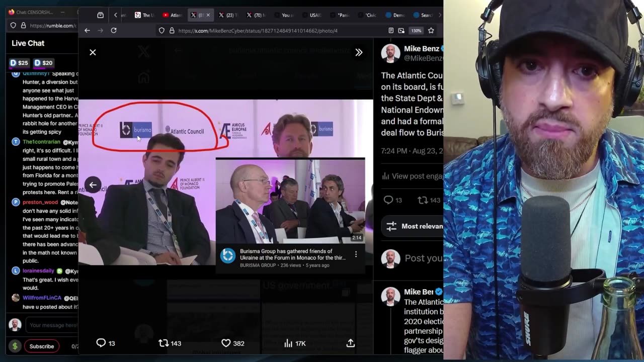The width and height of the screenshot is (644, 362).
Task: Switch to the YouTube 'Atlan' tab
Action: [x=172, y=15]
